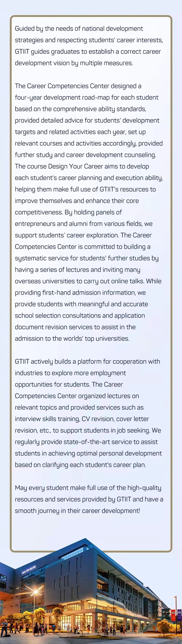Click "The Career Competencies Center designed a" line
This screenshot has width=182, height=644.
[78, 86]
